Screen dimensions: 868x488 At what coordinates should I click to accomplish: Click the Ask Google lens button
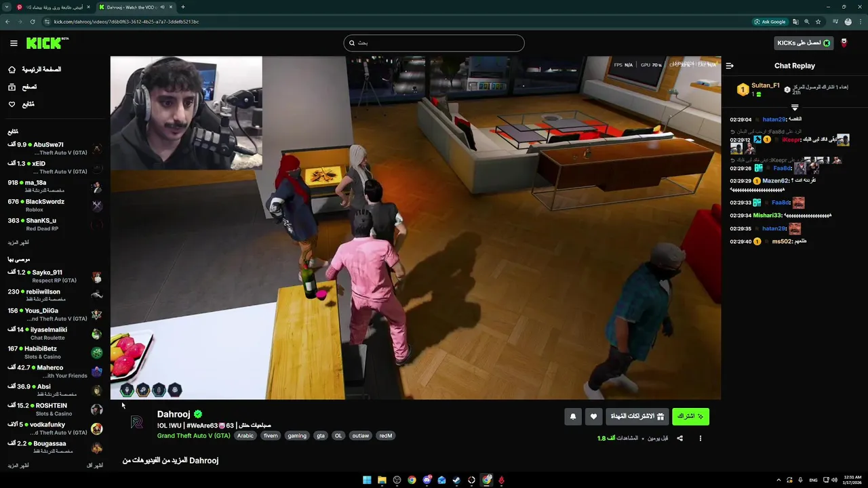[x=770, y=22]
